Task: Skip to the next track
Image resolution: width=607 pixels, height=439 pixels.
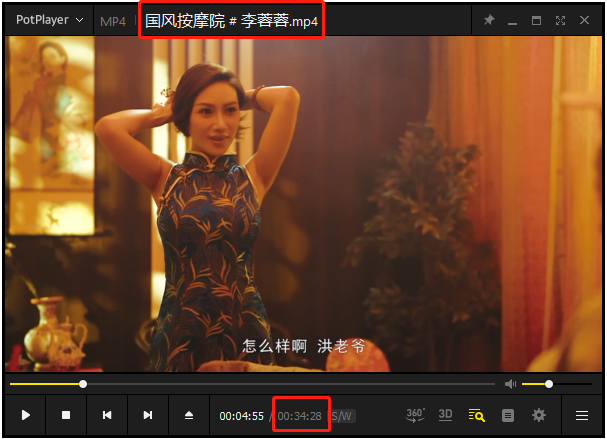Action: click(x=148, y=415)
